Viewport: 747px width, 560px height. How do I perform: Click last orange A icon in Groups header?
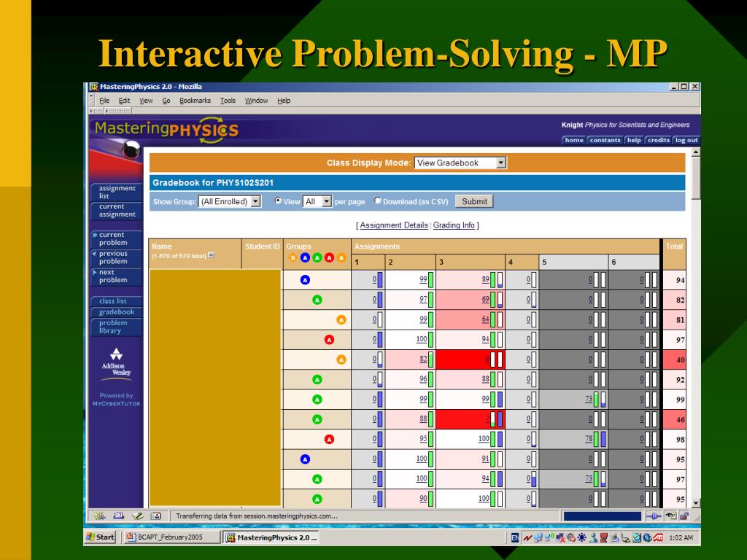click(341, 257)
